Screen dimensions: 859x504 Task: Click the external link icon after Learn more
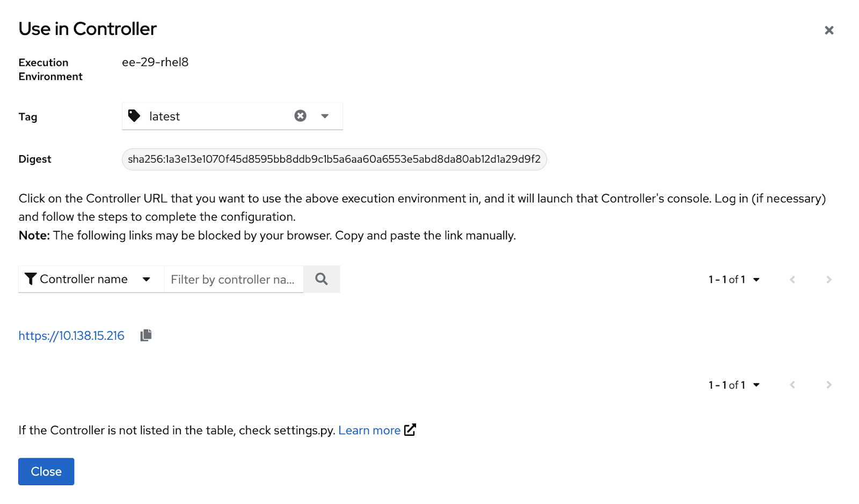410,430
